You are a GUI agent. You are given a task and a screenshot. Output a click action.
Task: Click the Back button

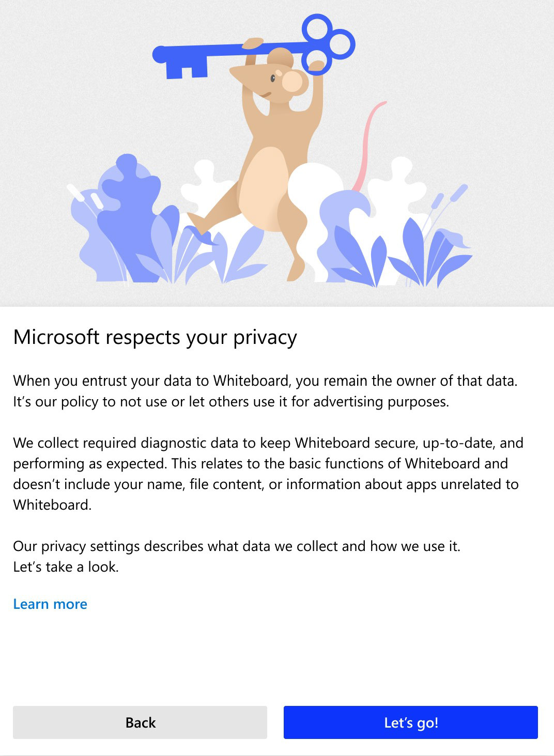coord(140,722)
